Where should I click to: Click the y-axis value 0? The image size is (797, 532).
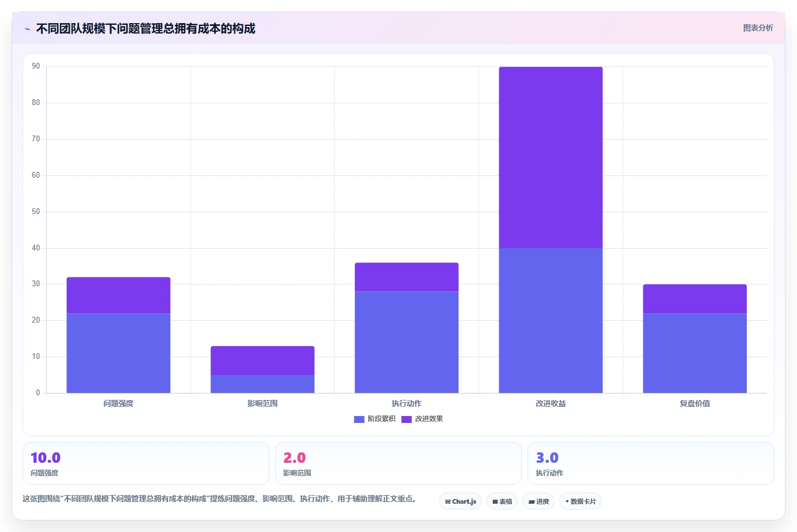(x=38, y=393)
